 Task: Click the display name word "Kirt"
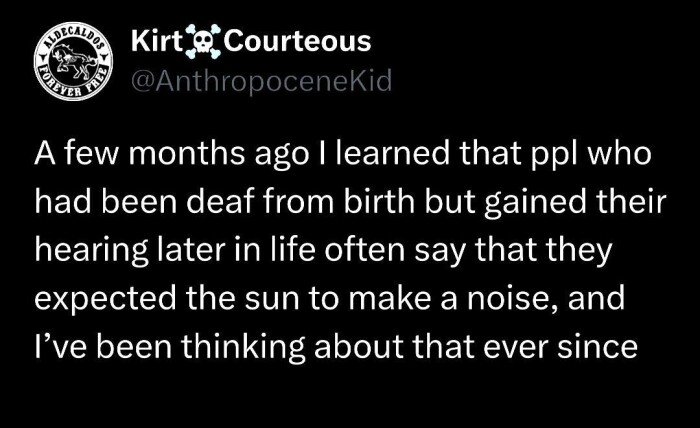point(157,42)
